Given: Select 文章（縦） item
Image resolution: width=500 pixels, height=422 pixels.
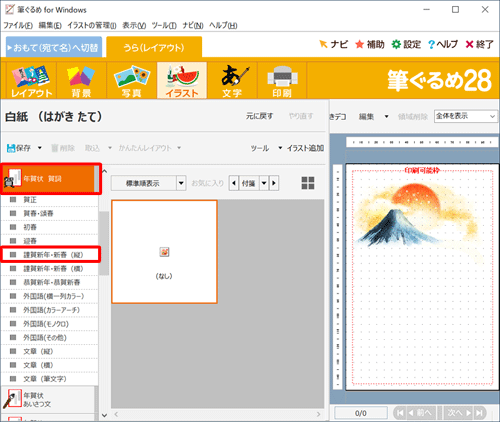Looking at the screenshot, I should 50,351.
